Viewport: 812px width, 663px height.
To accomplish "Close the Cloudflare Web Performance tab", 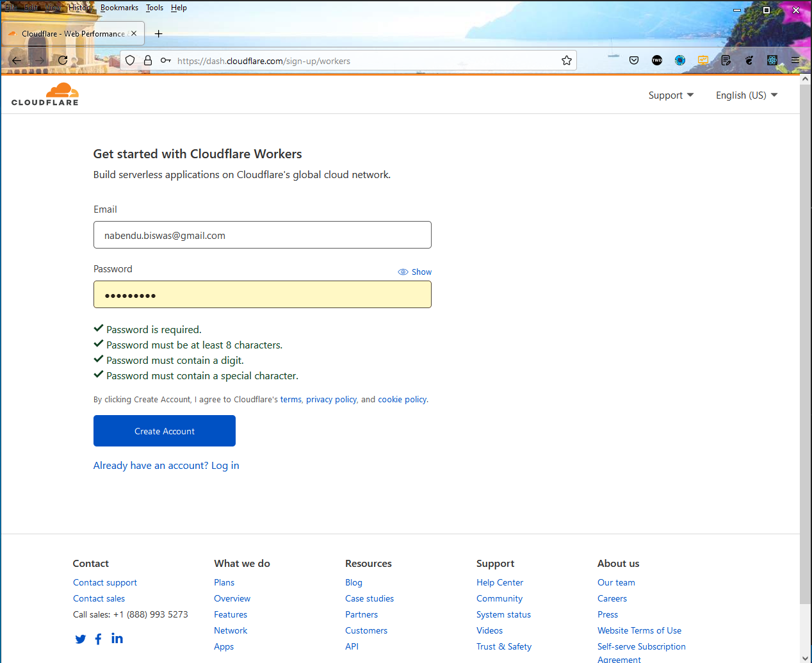I will tap(134, 33).
